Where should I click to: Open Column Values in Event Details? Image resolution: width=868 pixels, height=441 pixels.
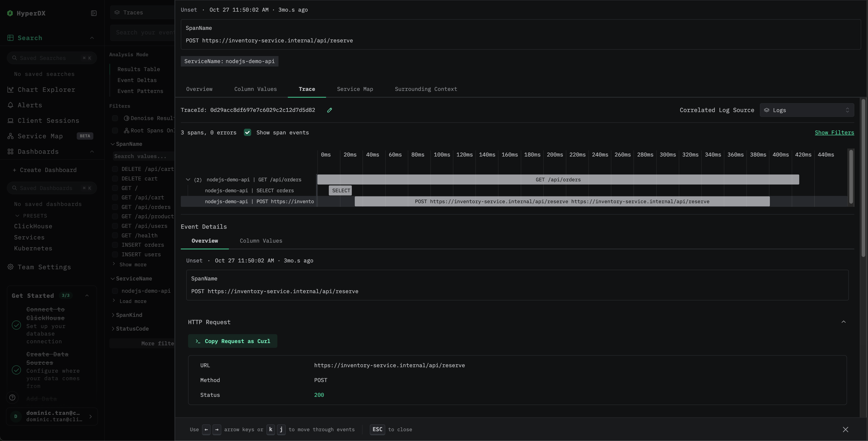(x=261, y=240)
